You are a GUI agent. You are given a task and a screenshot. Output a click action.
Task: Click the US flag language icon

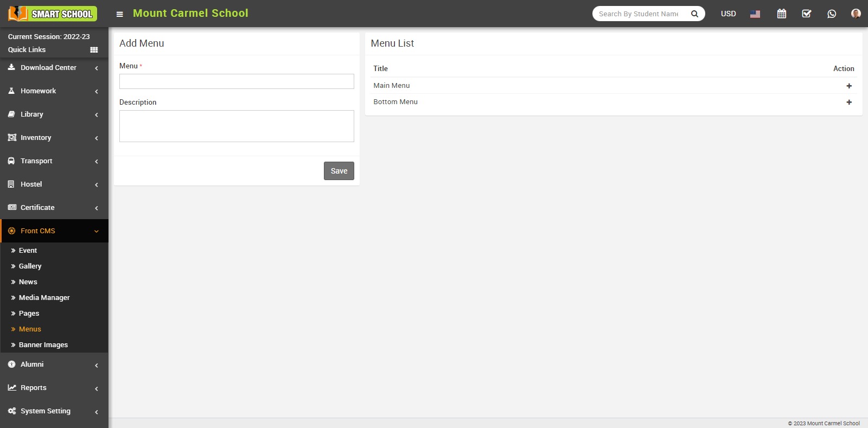coord(755,14)
